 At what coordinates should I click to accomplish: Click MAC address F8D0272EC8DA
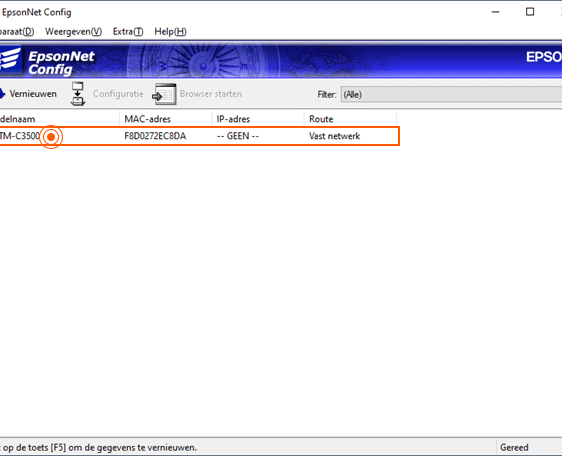(155, 136)
